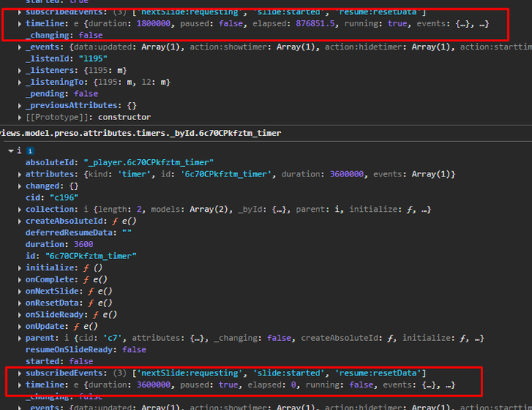Collapse the expanded object i
532x410 pixels.
(11, 151)
